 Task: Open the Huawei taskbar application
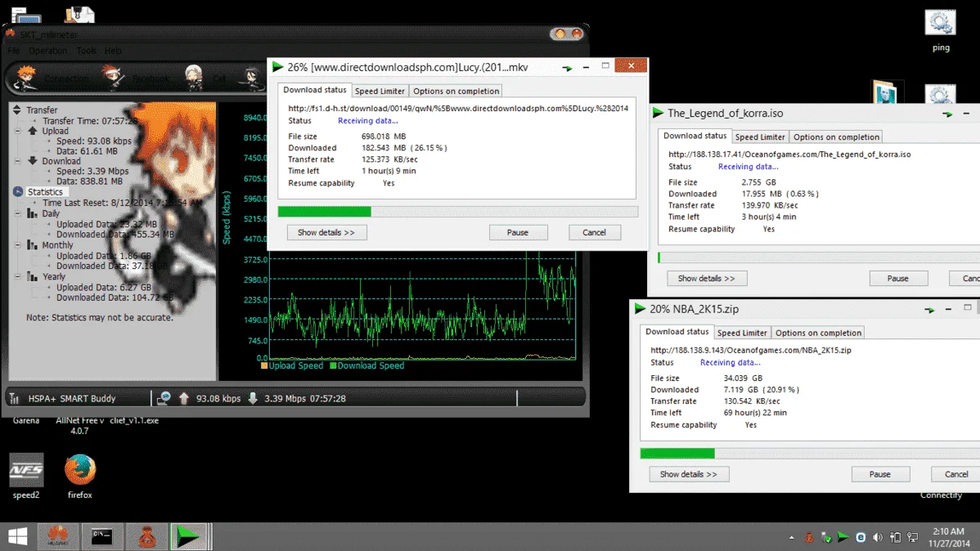(58, 536)
